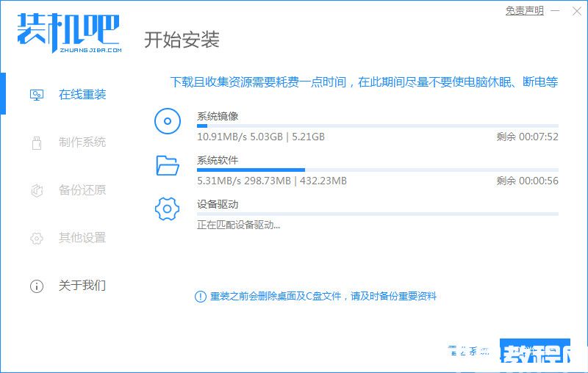588x373 pixels.
Task: Open the 免责声明 link
Action: point(524,10)
